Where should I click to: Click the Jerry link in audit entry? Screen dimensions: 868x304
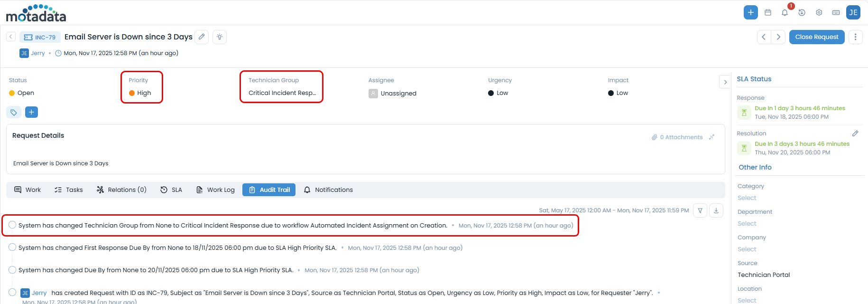39,293
